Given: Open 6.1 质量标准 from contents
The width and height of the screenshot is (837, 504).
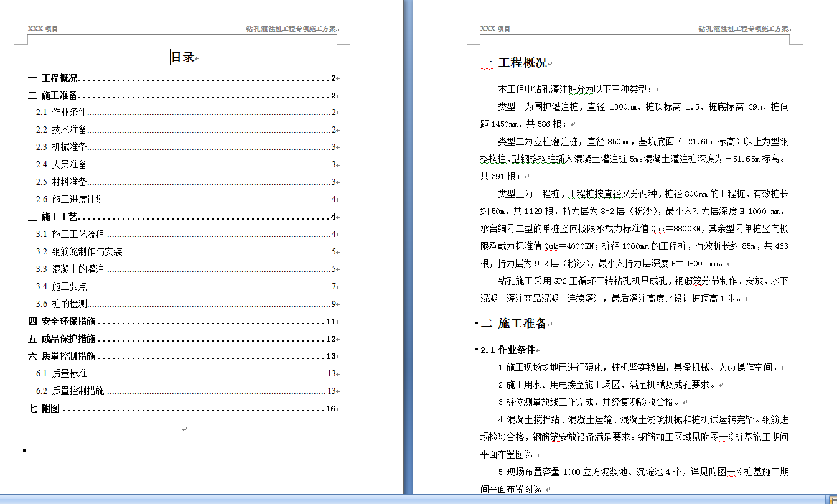Looking at the screenshot, I should (x=69, y=374).
